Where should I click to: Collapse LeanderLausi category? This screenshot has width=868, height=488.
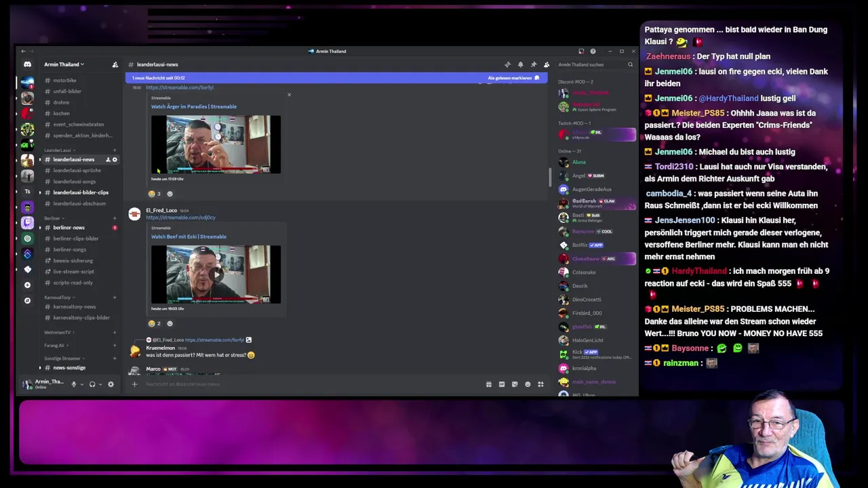(60, 150)
